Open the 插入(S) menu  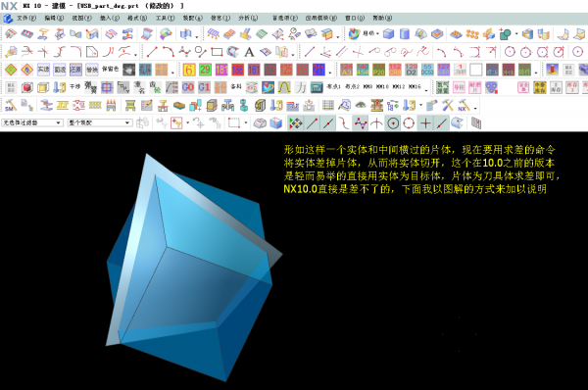[x=109, y=18]
